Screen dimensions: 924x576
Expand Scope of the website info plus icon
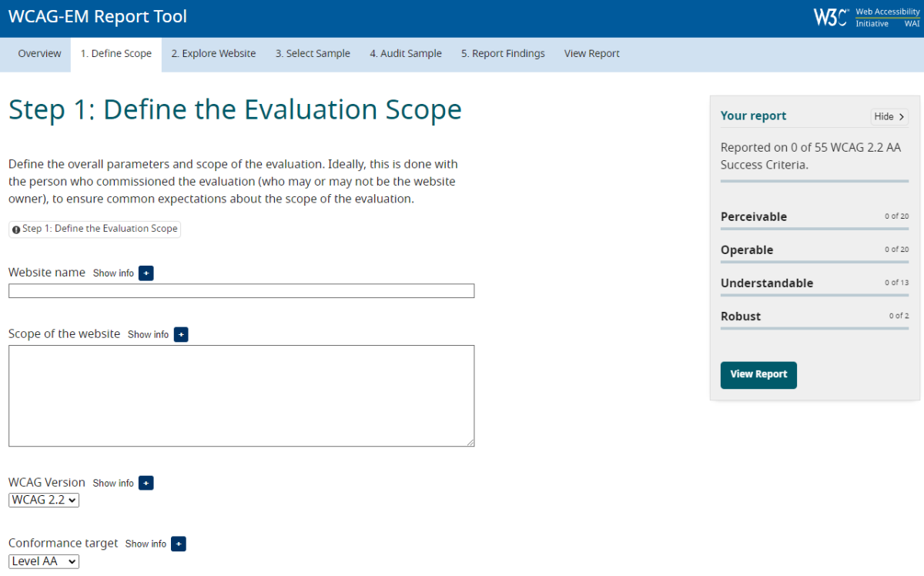pos(181,335)
